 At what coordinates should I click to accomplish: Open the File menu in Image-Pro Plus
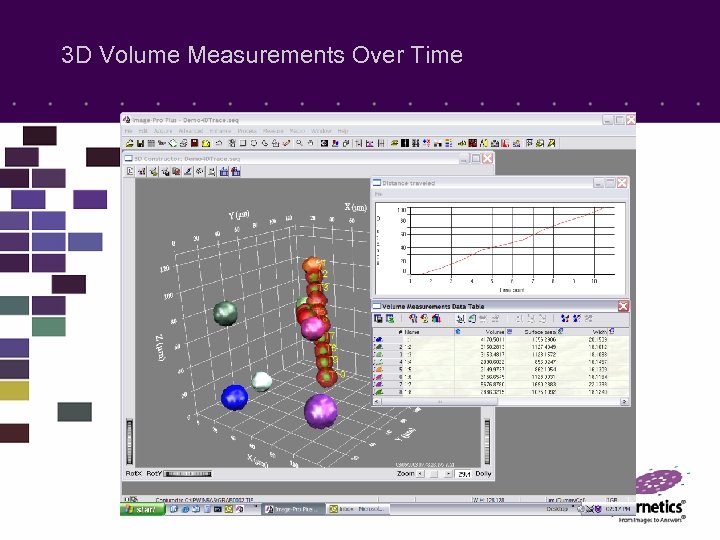pyautogui.click(x=128, y=131)
